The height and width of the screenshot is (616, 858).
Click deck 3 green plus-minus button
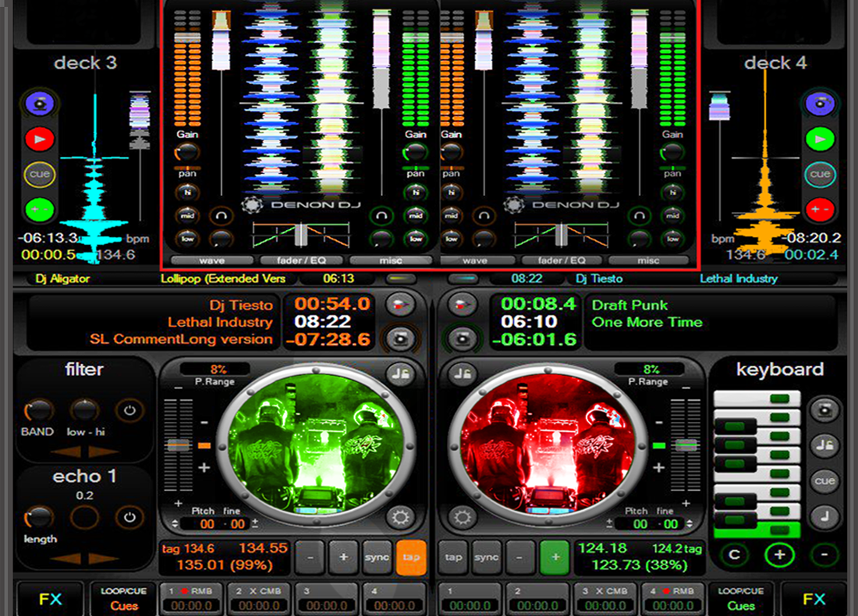tap(40, 210)
